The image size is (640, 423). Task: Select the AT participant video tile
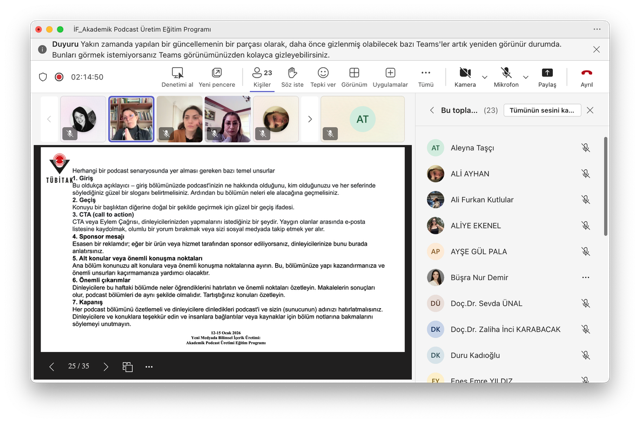tap(362, 119)
